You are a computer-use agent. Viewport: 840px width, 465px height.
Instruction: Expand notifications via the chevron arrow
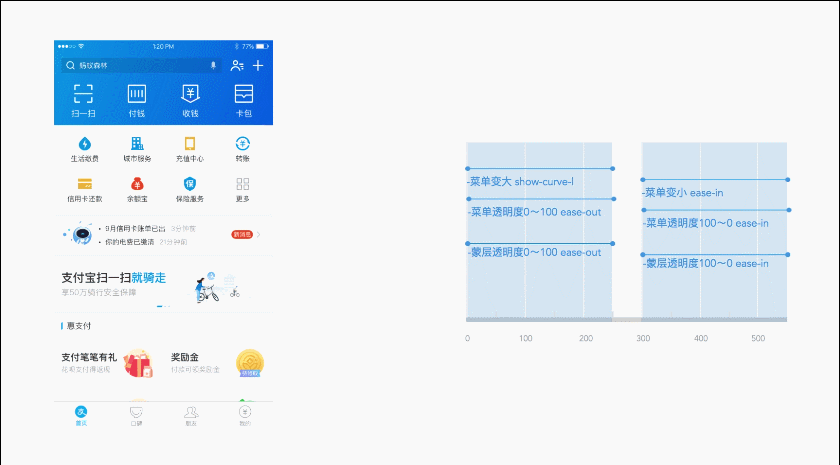[x=259, y=235]
